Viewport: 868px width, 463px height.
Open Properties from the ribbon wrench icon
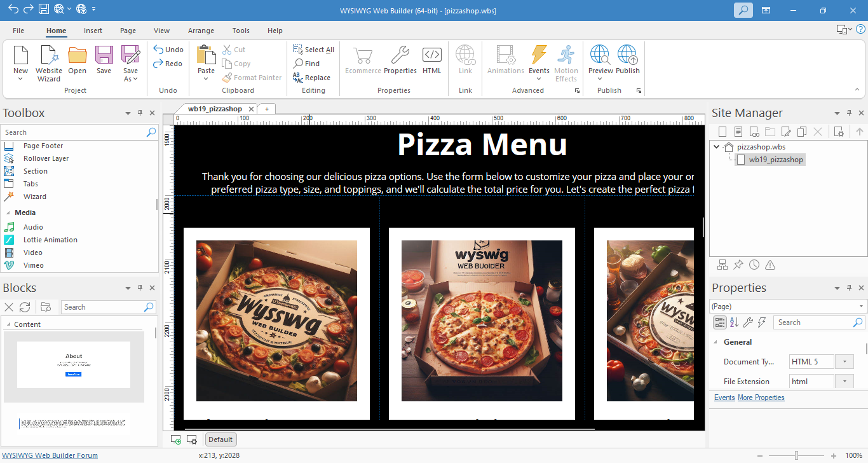point(400,56)
